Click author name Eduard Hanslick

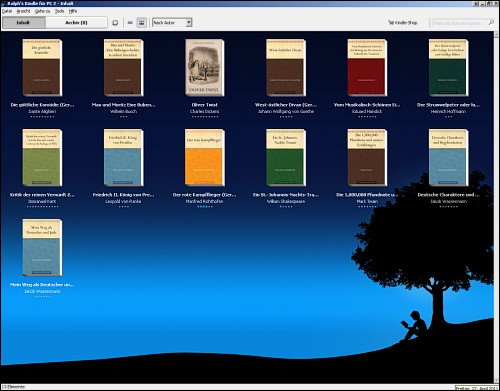point(367,111)
